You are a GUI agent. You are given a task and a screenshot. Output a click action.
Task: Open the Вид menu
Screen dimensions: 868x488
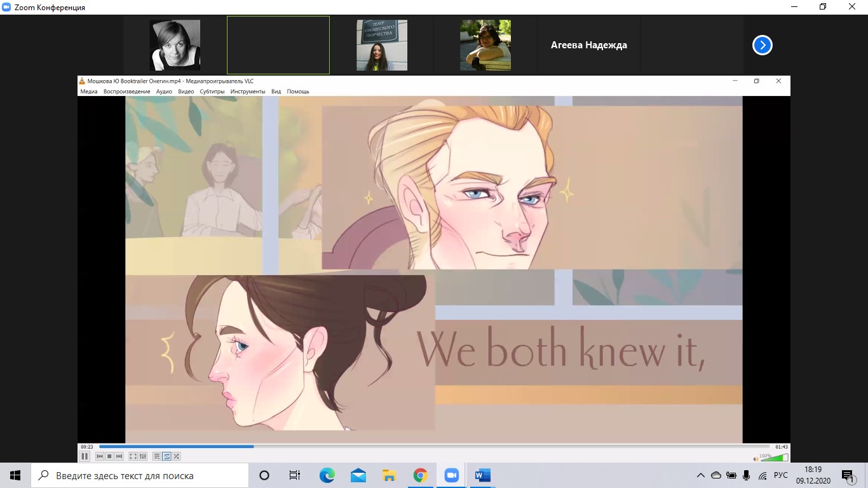[276, 91]
